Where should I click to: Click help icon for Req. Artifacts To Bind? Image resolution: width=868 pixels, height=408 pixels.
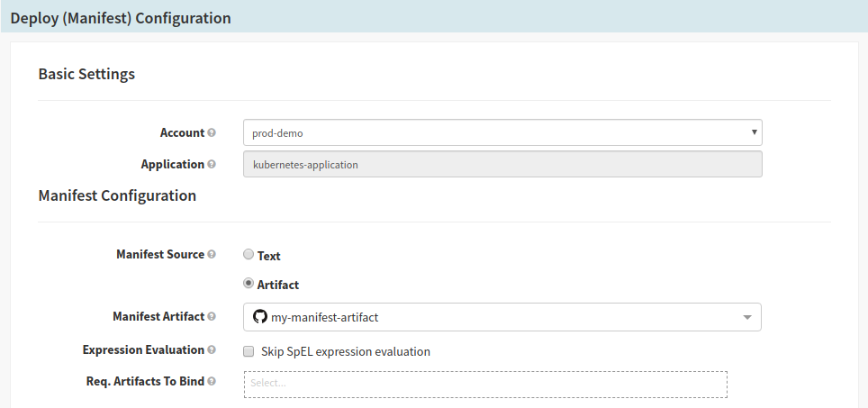tap(212, 382)
